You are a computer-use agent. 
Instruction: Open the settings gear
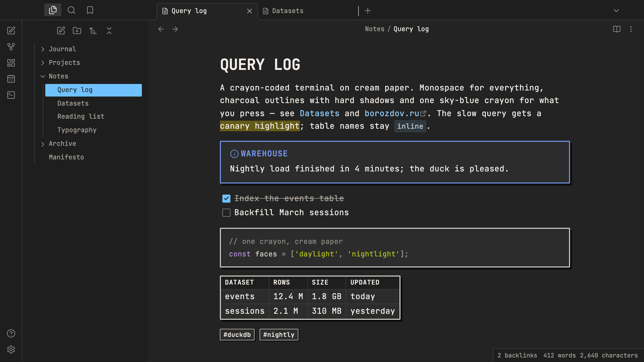pyautogui.click(x=11, y=349)
